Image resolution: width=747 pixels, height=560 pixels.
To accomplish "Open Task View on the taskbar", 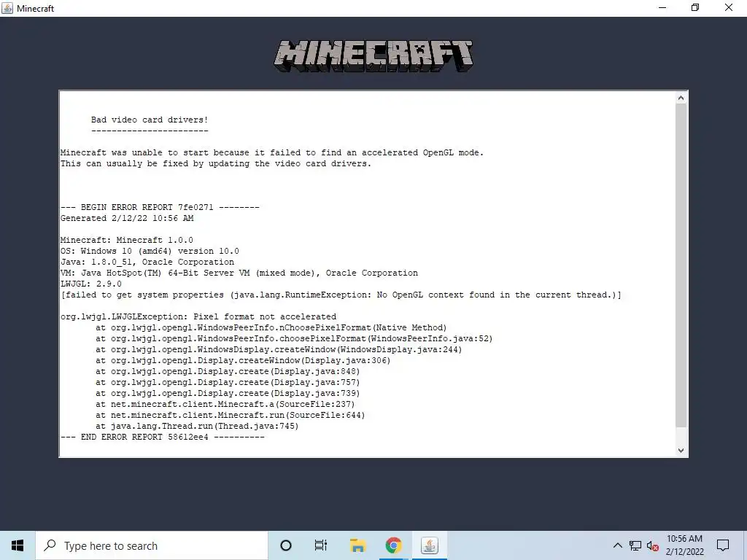I will [321, 545].
